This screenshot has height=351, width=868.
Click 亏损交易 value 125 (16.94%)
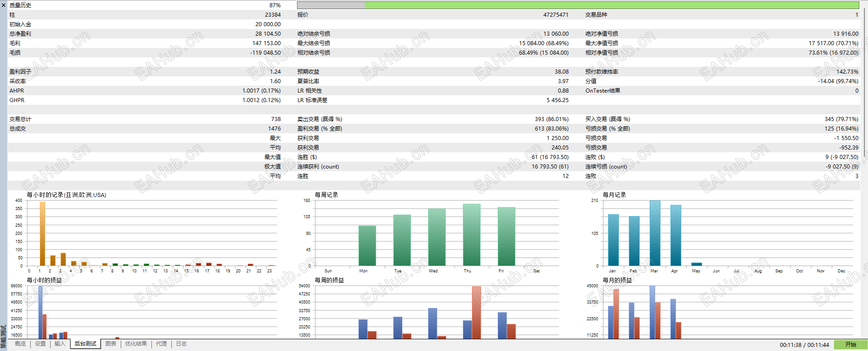(841, 129)
